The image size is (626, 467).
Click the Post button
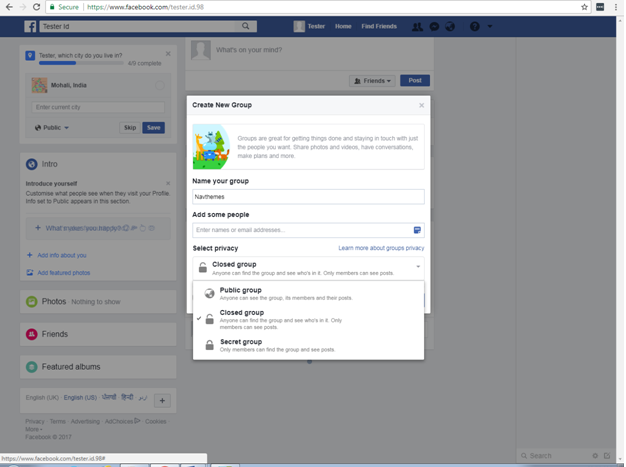415,81
